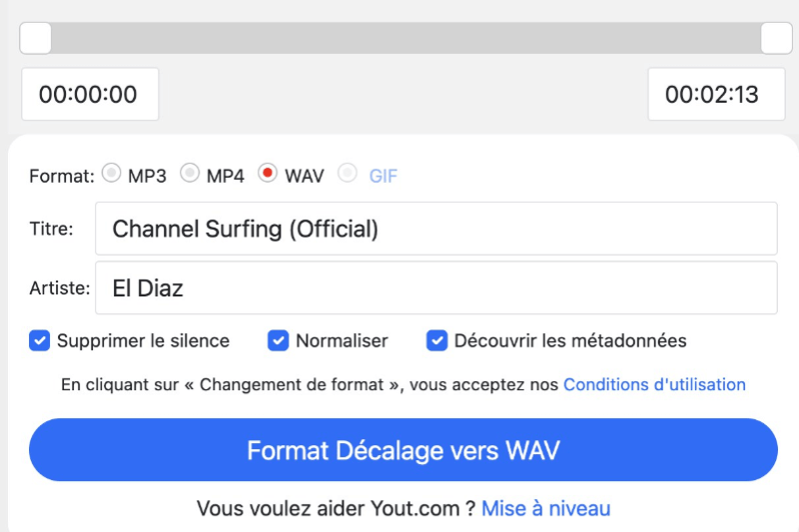Select the WAV format option
Viewport: 799px width, 532px height.
tap(267, 174)
